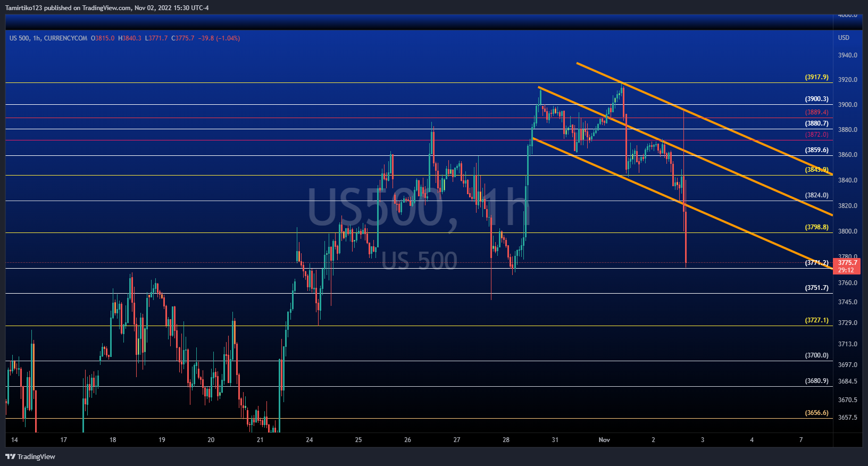Click the 3697.0 price scale tick
The image size is (868, 466).
pos(848,365)
